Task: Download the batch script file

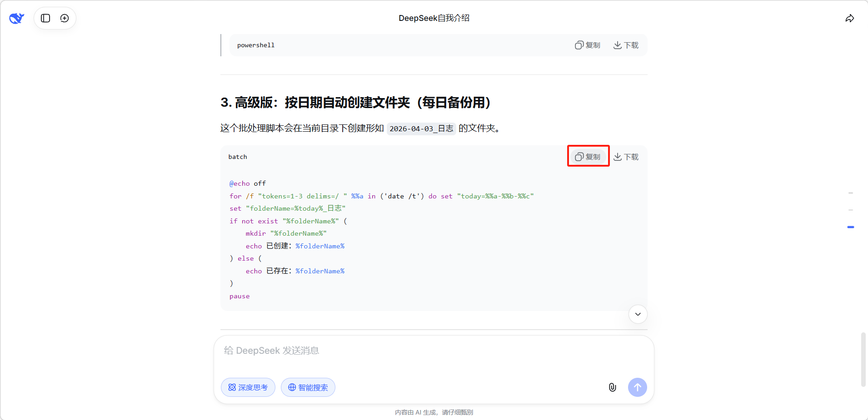Action: point(626,157)
